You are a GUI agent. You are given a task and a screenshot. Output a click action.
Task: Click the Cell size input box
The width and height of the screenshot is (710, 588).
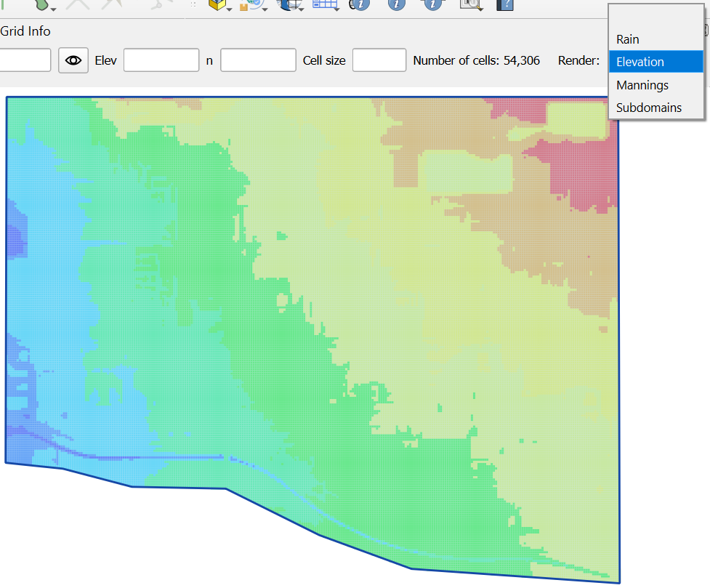click(379, 60)
